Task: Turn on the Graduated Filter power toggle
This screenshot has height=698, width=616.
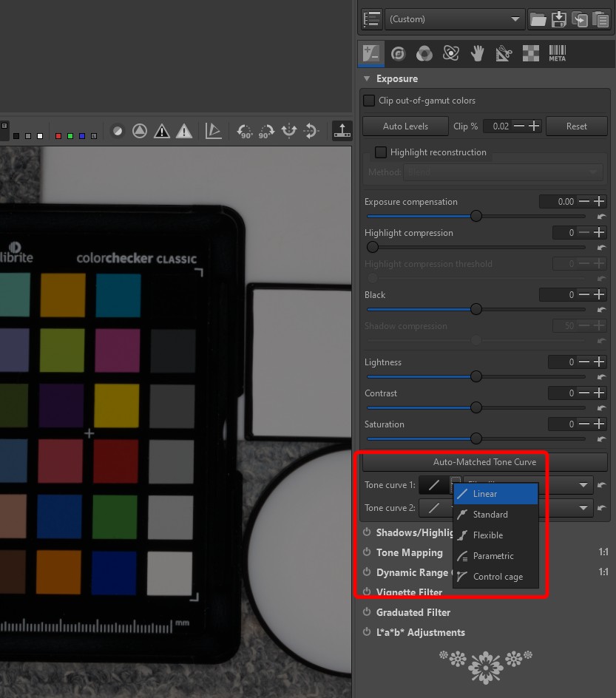Action: (x=366, y=612)
